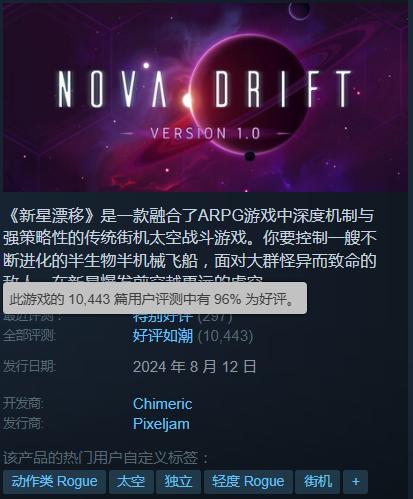Open the 特别好评 recent reviews link
Screen dimensions: 413x499
(x=163, y=317)
